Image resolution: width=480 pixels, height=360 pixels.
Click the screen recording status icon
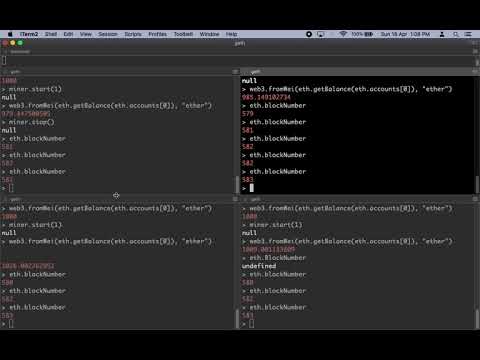(309, 34)
